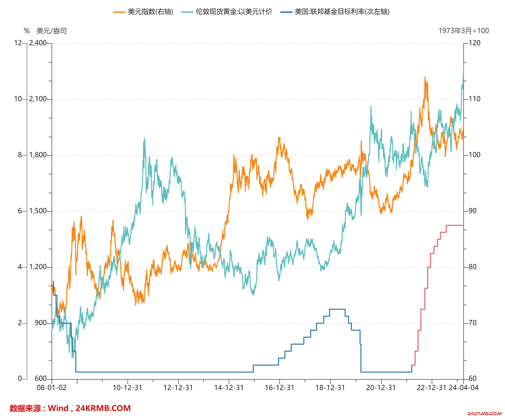Click the 12 percent axis value

18,43
